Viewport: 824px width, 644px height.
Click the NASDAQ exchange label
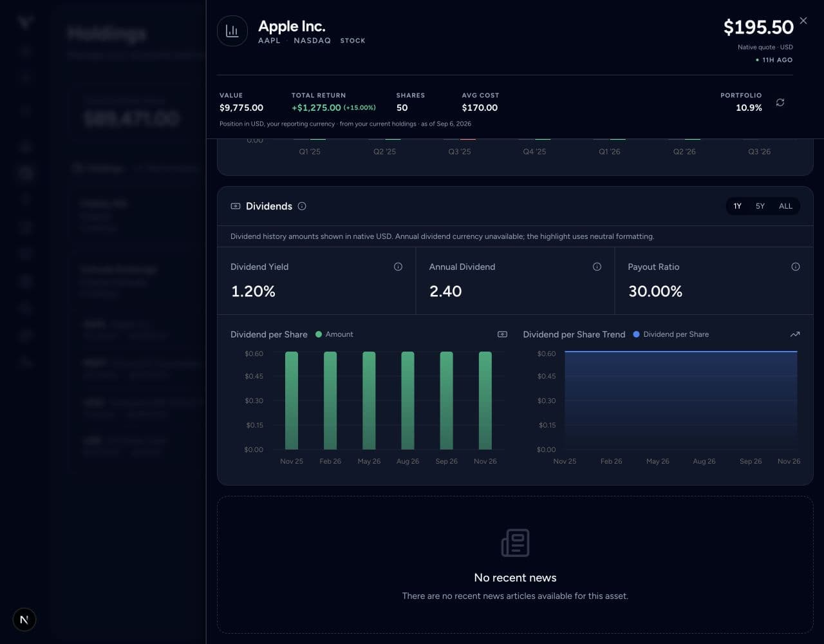312,41
